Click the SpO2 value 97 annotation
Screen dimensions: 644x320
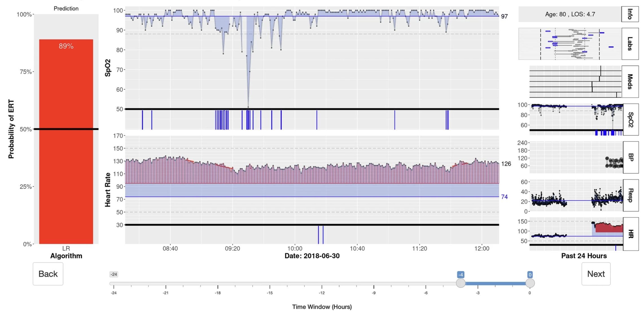pos(504,16)
